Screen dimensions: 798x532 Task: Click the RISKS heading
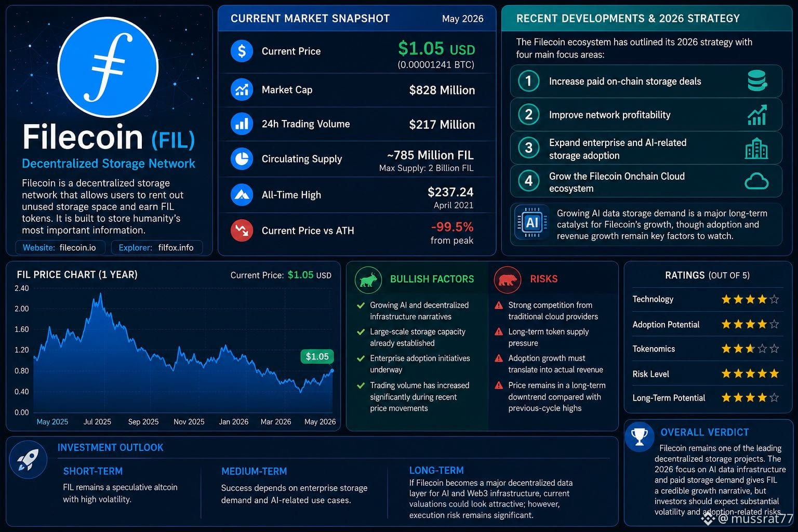pyautogui.click(x=544, y=279)
